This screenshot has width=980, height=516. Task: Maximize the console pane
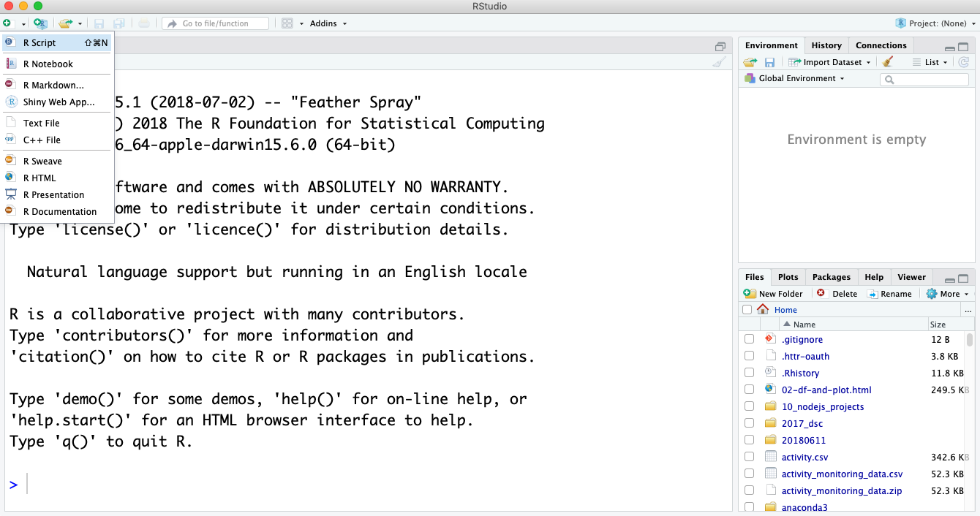(x=720, y=46)
